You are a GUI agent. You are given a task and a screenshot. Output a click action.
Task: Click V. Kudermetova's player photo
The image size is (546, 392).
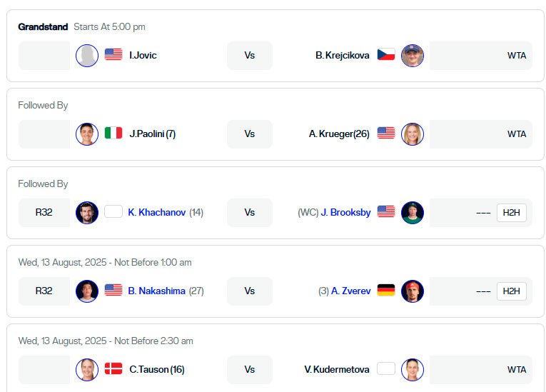[413, 370]
